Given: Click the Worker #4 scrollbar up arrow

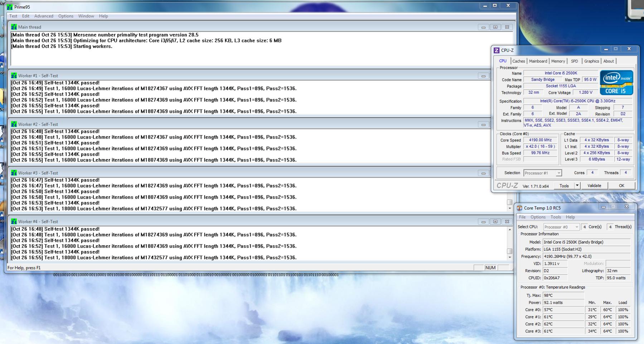Looking at the screenshot, I should tap(510, 229).
